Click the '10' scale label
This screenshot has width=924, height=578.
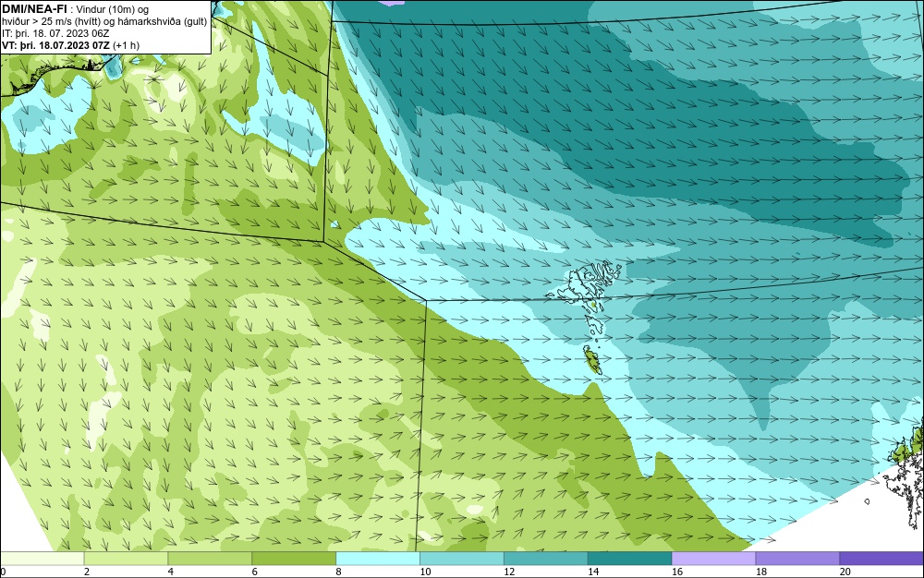tap(425, 572)
